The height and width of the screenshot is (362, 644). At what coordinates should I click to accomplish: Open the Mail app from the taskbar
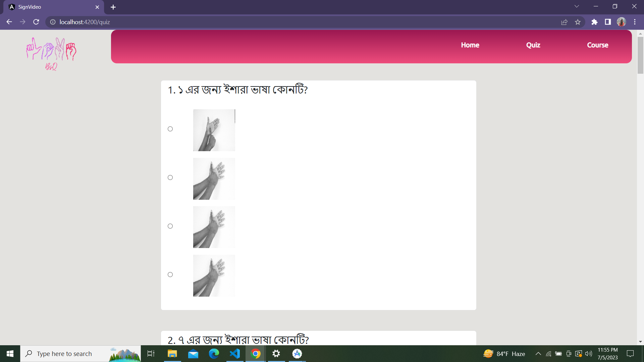click(193, 354)
